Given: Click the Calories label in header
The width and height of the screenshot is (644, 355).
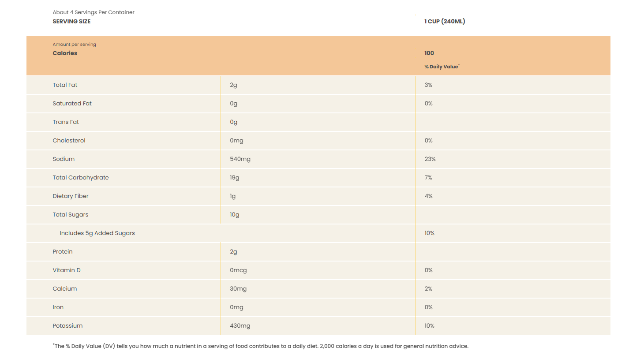Looking at the screenshot, I should [x=65, y=53].
